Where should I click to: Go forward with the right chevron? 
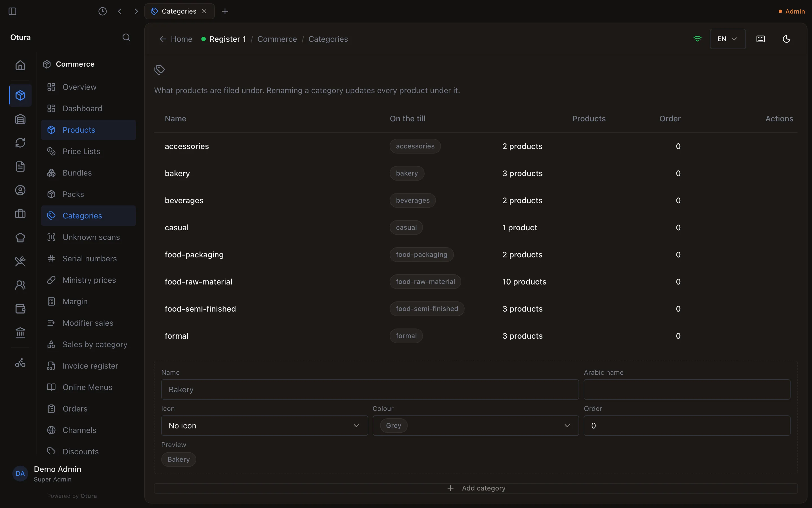(136, 11)
